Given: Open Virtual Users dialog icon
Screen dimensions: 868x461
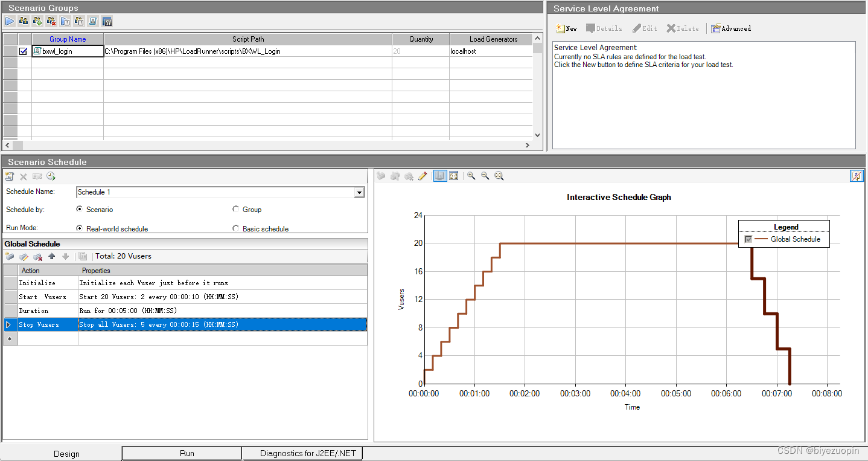Looking at the screenshot, I should tap(24, 21).
